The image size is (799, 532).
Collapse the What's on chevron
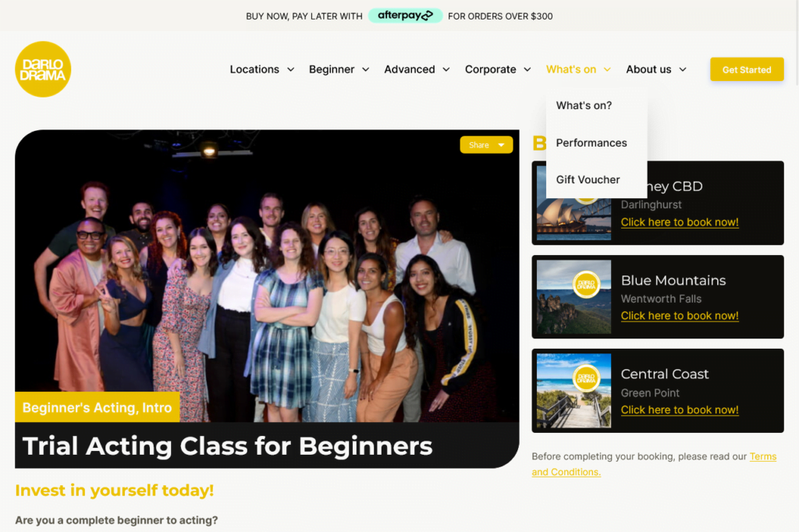607,69
